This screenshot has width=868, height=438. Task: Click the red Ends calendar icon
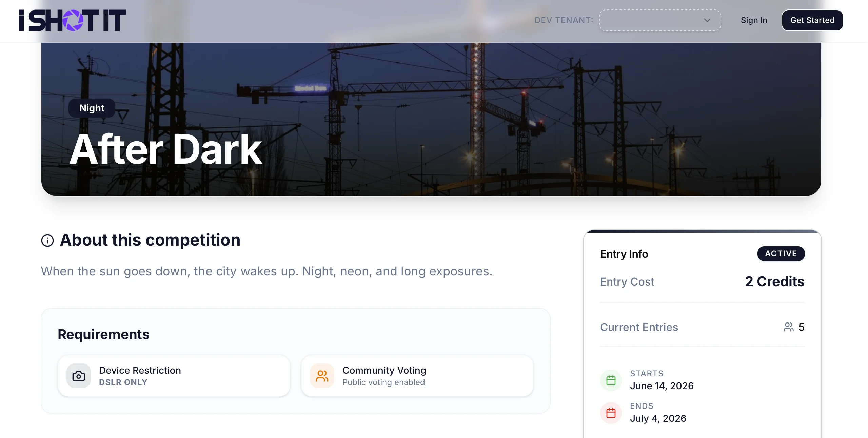coord(611,413)
